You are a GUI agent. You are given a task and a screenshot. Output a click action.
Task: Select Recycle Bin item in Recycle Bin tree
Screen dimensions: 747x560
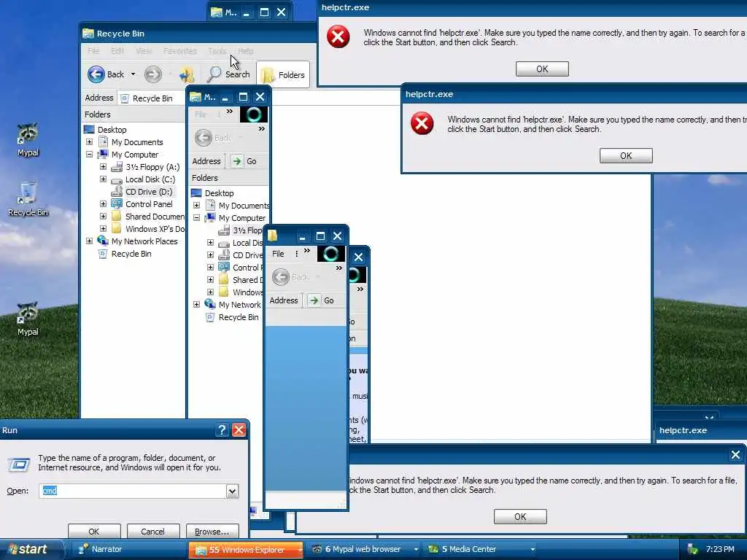(131, 254)
